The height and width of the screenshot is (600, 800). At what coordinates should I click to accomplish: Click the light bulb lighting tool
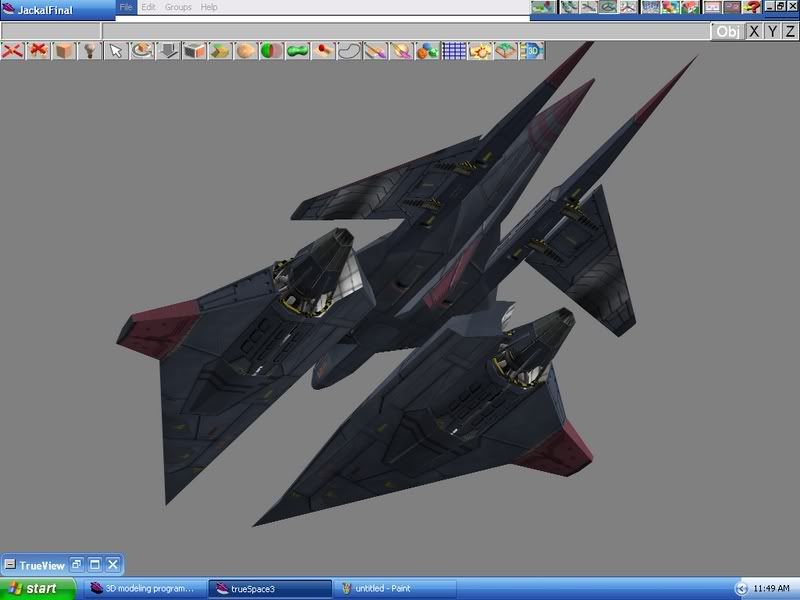coord(90,51)
